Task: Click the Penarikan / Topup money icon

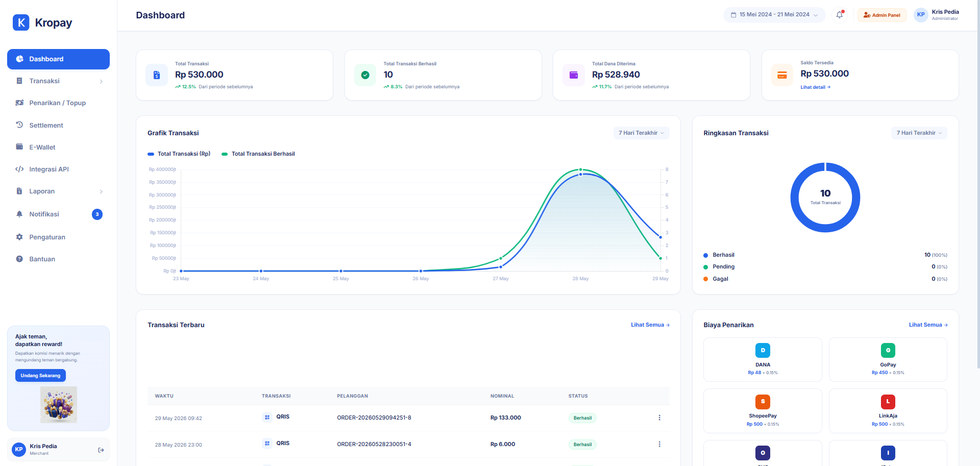Action: pos(19,103)
